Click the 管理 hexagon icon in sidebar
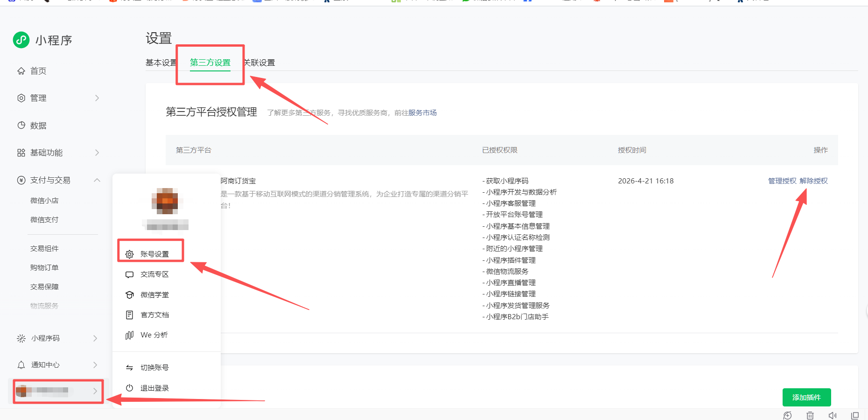This screenshot has height=420, width=868. point(21,98)
